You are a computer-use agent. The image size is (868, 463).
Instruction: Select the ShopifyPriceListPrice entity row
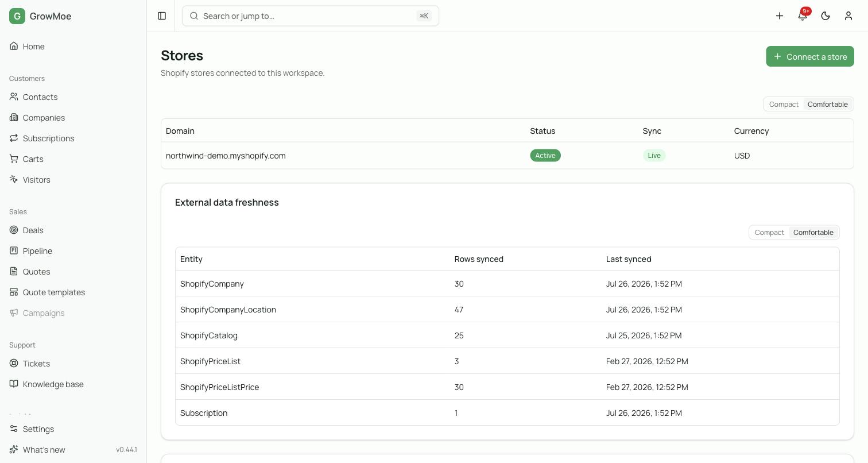507,387
